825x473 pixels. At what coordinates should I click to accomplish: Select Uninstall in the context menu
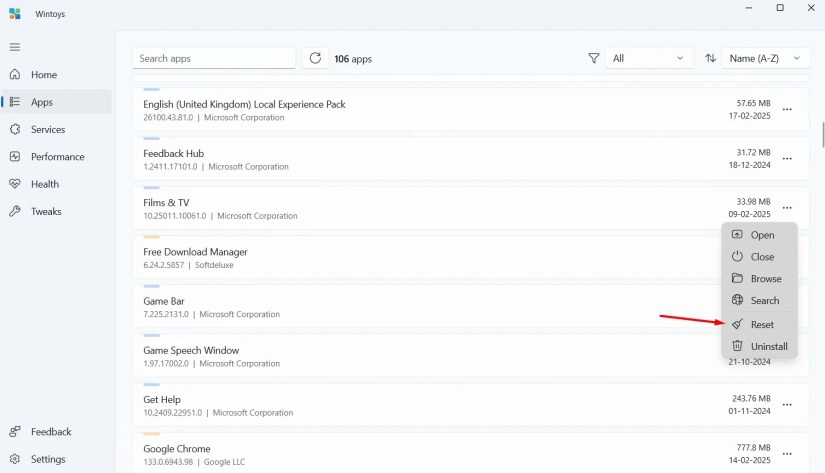[x=759, y=346]
